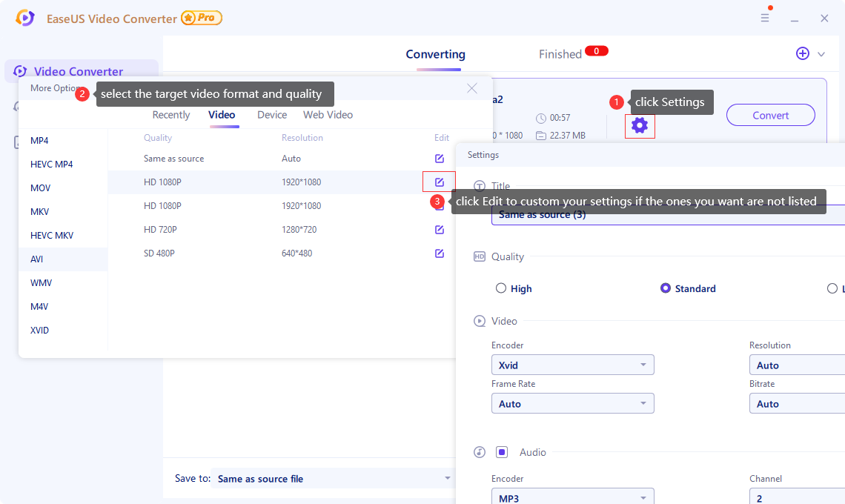The height and width of the screenshot is (504, 845).
Task: Click Edit icon for HD 720P row
Action: coord(440,230)
